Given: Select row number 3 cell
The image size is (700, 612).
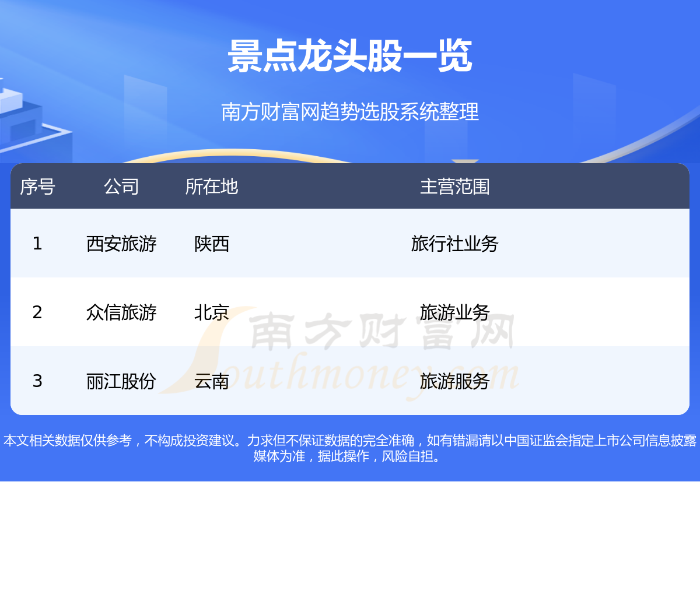Looking at the screenshot, I should click(37, 381).
